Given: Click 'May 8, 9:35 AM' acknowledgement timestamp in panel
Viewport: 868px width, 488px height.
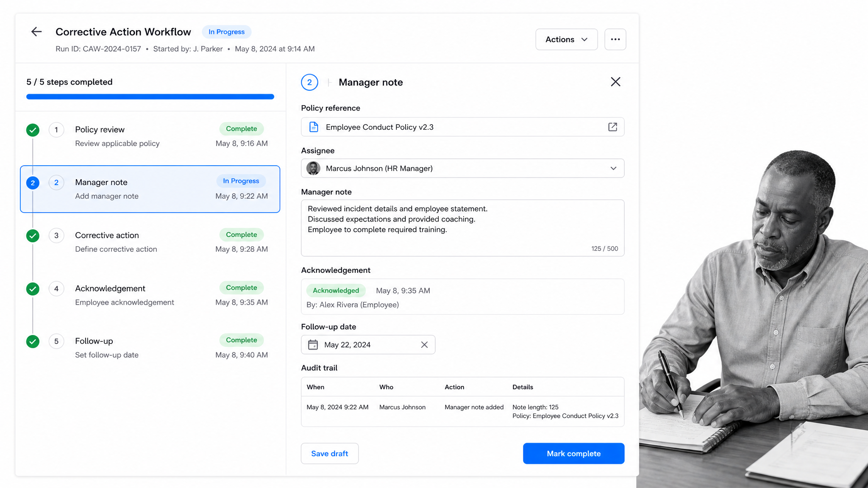Looking at the screenshot, I should point(403,291).
